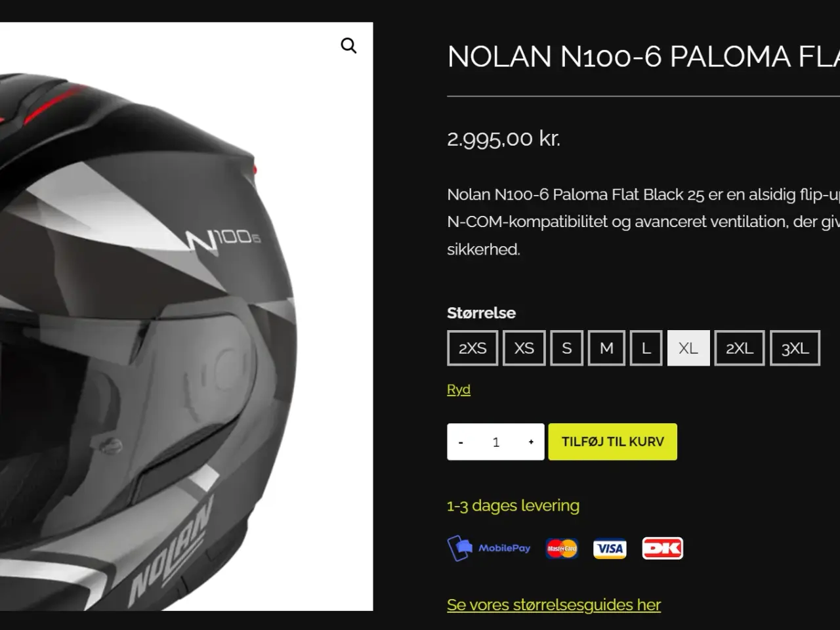Select the L size swatch
Screen dimensions: 840x630
646,348
